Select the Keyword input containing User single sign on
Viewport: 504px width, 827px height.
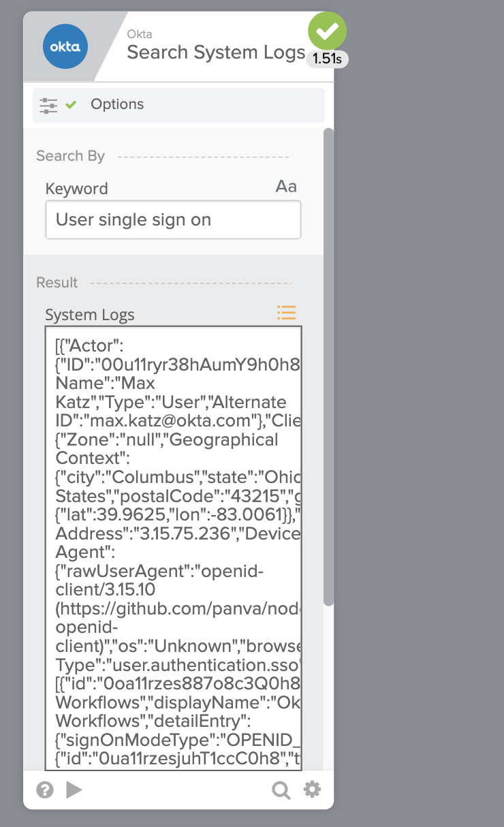click(x=172, y=219)
